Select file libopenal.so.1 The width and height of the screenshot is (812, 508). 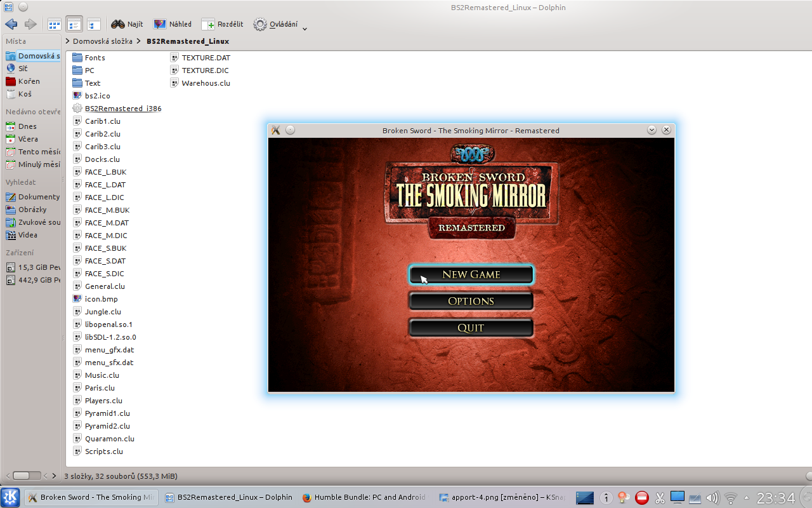click(x=103, y=324)
